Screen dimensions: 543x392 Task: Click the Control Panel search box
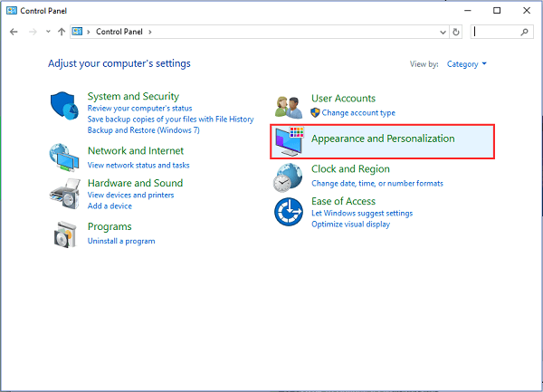coord(498,32)
